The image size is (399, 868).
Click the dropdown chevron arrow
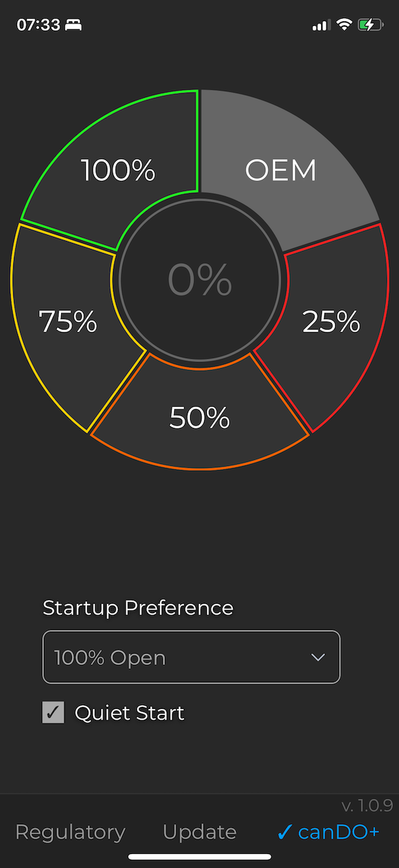click(x=318, y=657)
